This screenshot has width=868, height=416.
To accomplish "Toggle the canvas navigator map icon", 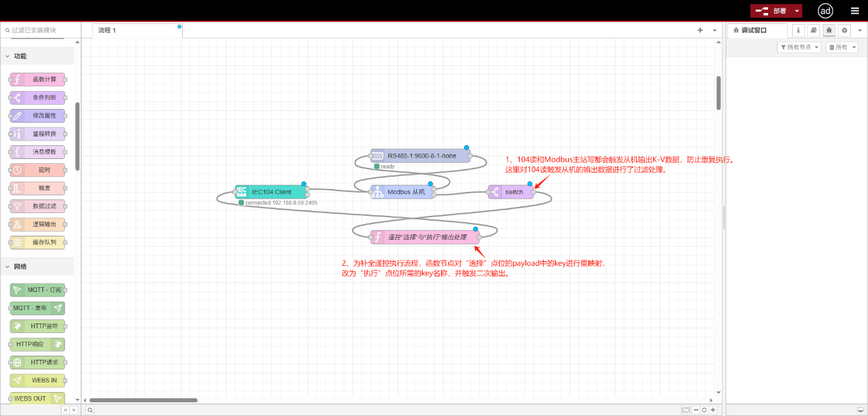I will [685, 410].
